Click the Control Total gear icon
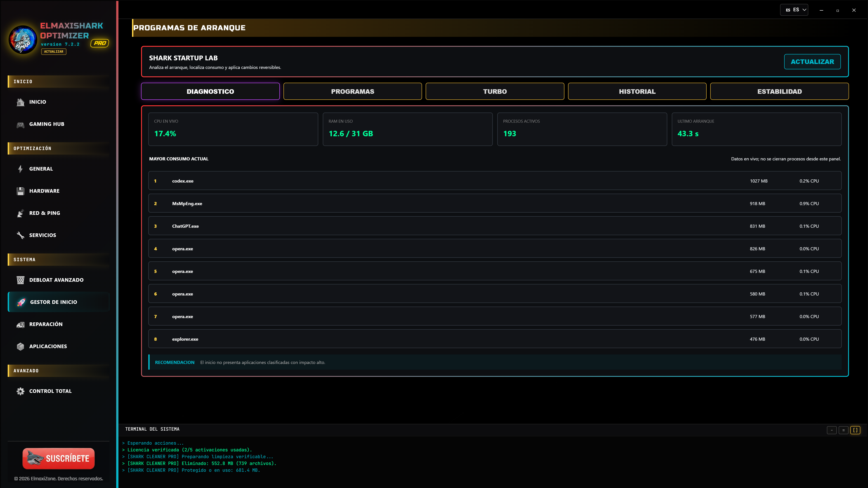Screen dimensions: 868x488 [x=21, y=391]
